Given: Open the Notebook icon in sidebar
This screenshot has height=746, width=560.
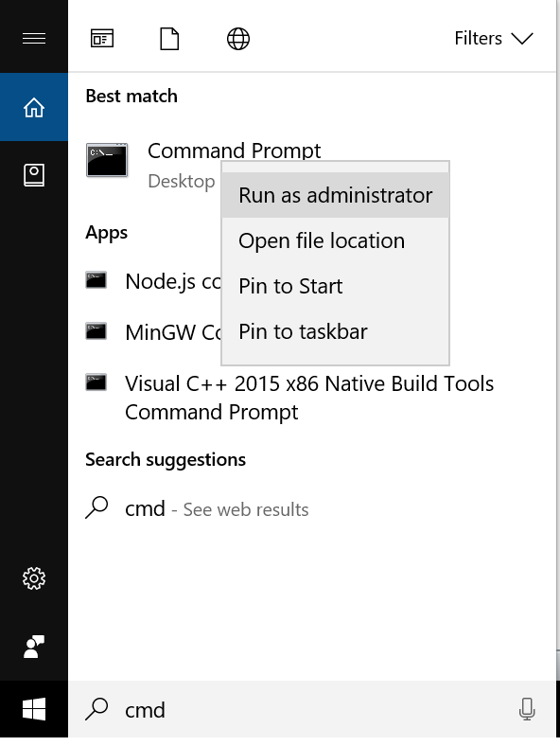Looking at the screenshot, I should coord(34,175).
